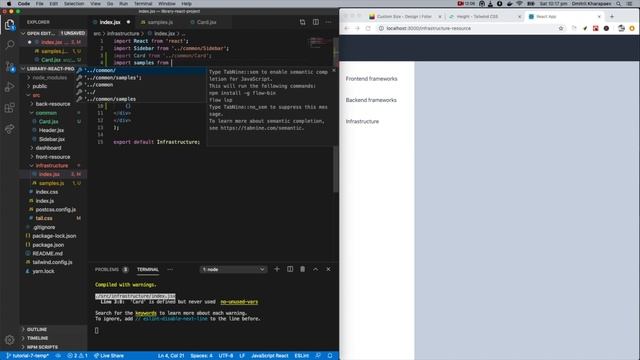This screenshot has height=360, width=640.
Task: Click the Live Share status bar button
Action: click(x=109, y=356)
